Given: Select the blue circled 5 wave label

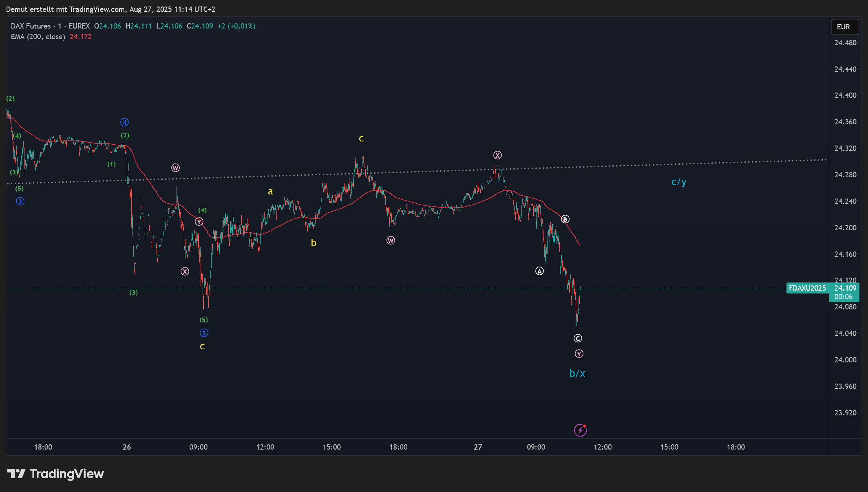Looking at the screenshot, I should coord(204,333).
